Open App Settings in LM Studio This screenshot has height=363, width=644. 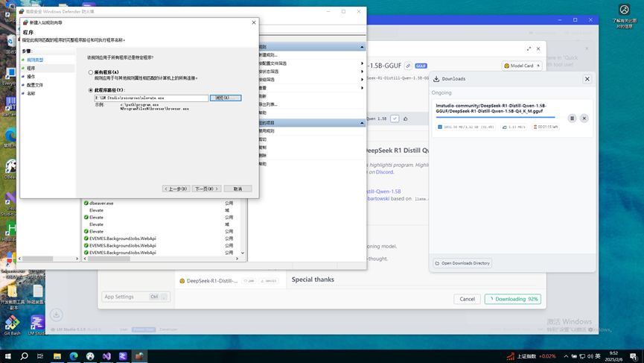point(136,297)
